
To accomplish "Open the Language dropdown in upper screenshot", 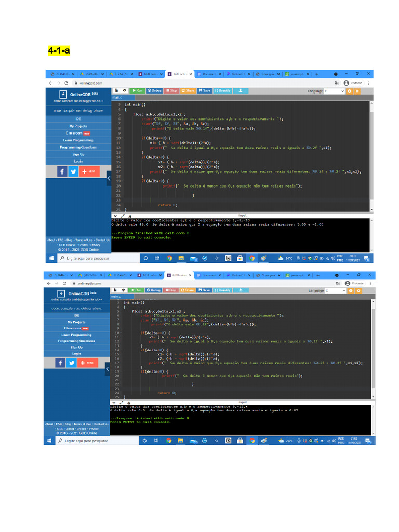I will coord(334,91).
